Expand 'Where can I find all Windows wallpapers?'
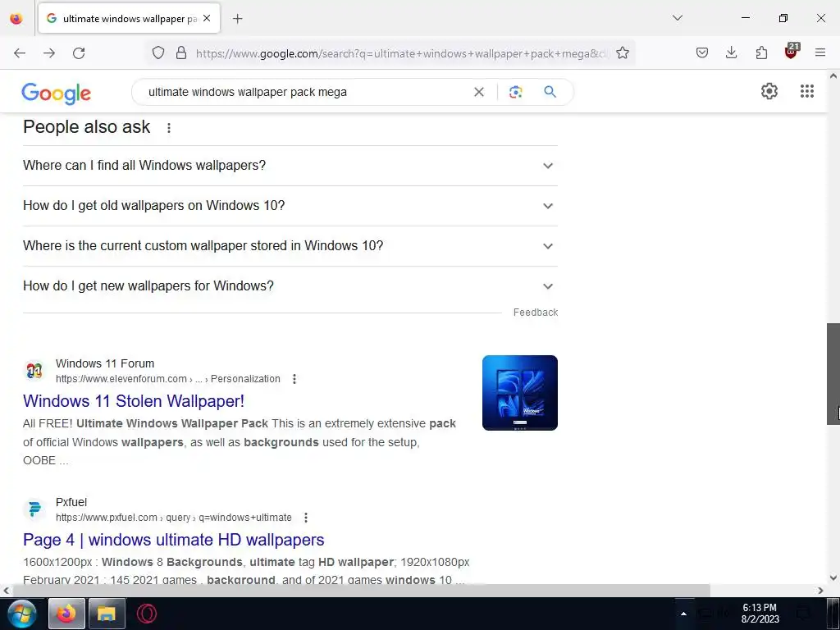This screenshot has height=630, width=840. coord(290,166)
